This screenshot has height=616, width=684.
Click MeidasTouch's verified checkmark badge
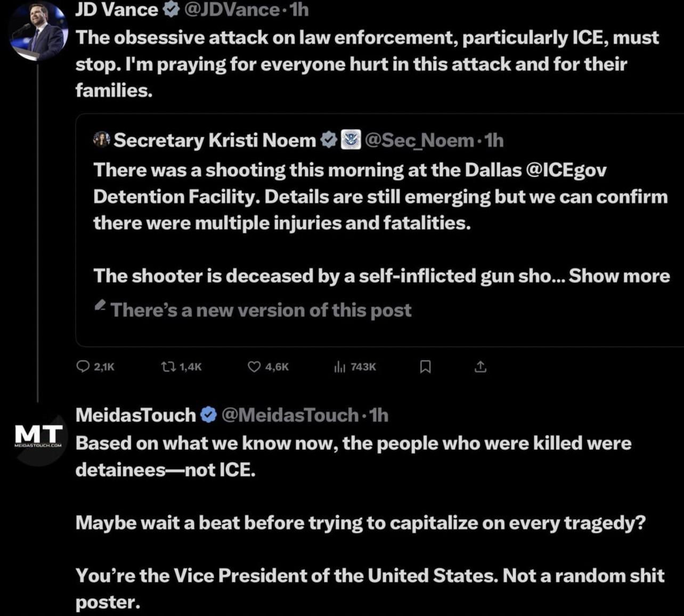208,414
